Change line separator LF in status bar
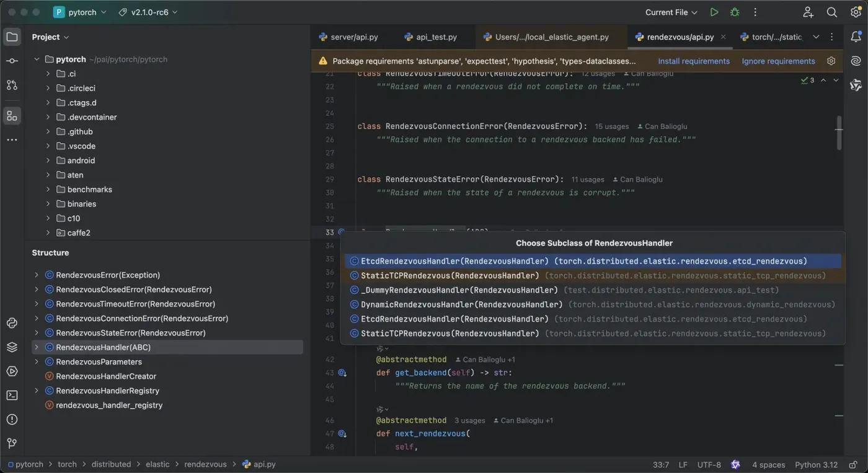The height and width of the screenshot is (473, 868). pyautogui.click(x=683, y=464)
